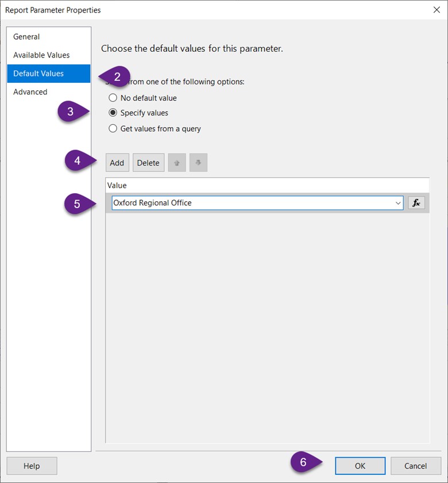
Task: Choose the Specify values radio button
Action: [113, 113]
